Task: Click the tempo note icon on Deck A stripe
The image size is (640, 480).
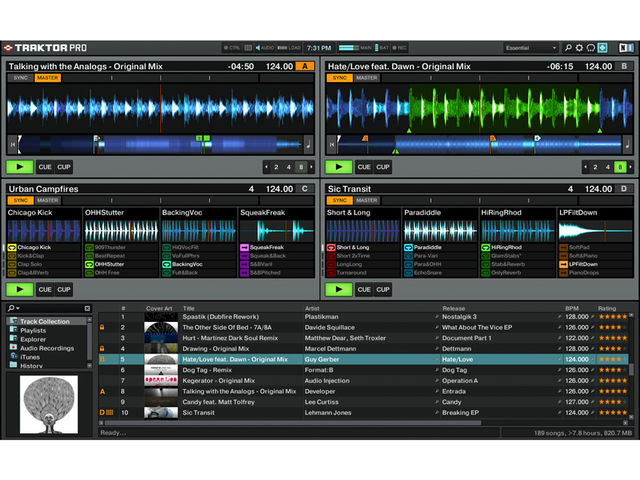Action: point(308,144)
